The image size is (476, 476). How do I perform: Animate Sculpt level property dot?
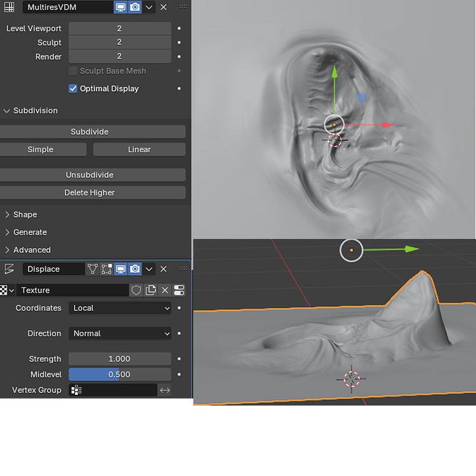point(179,43)
